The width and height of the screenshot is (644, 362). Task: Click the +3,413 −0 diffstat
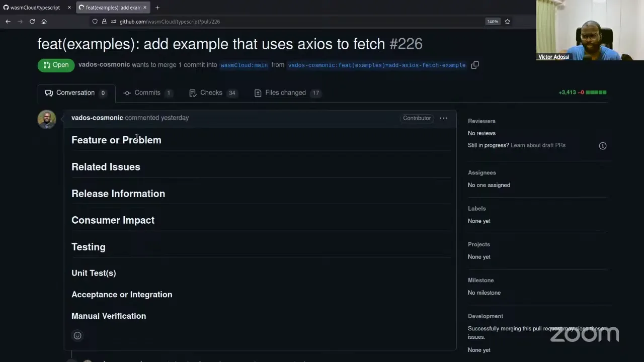pos(582,93)
